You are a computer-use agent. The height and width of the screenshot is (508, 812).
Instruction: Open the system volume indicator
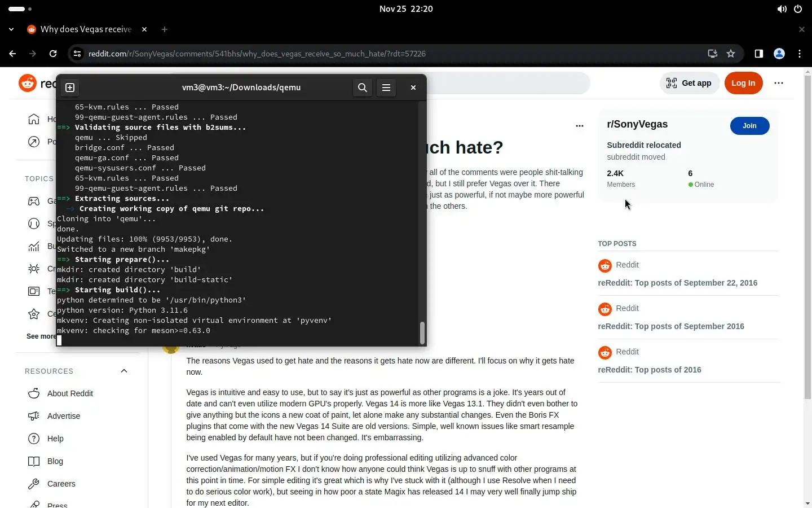pyautogui.click(x=782, y=9)
